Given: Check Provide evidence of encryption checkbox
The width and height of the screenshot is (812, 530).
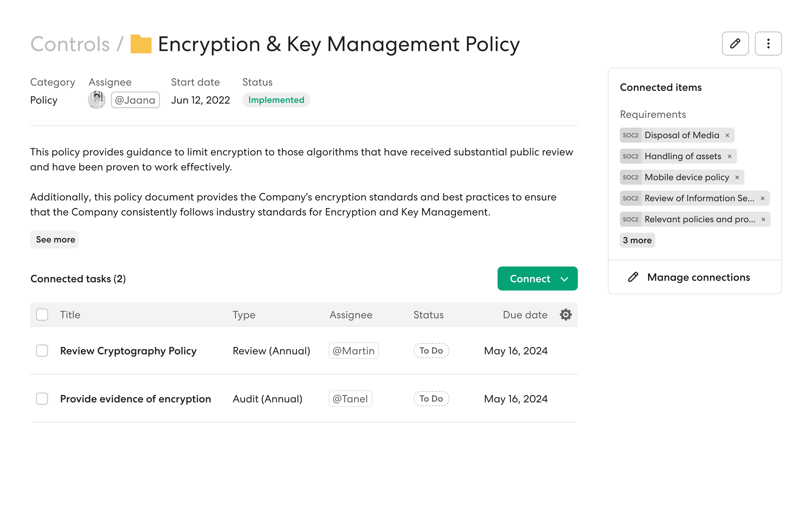Looking at the screenshot, I should coord(42,399).
